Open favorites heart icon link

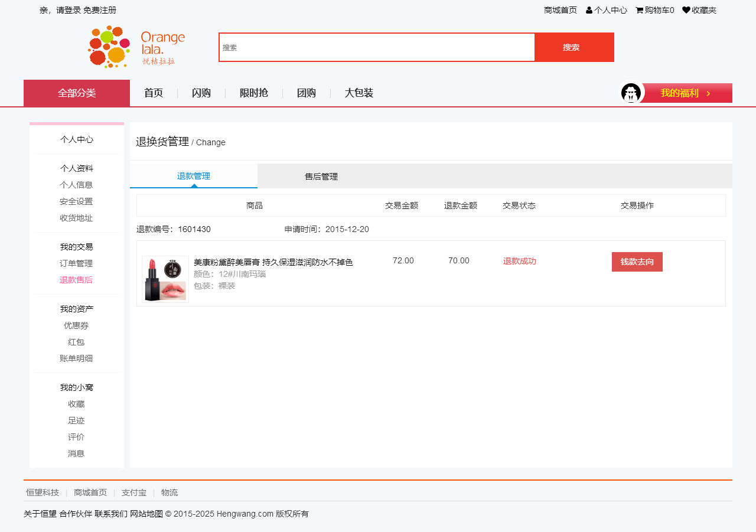tap(686, 10)
